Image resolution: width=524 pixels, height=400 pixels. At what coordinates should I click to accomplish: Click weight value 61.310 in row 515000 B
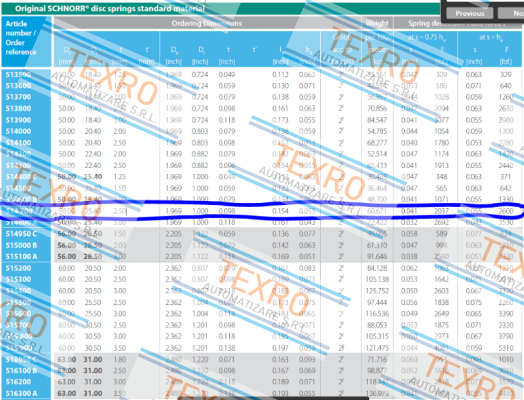(377, 245)
